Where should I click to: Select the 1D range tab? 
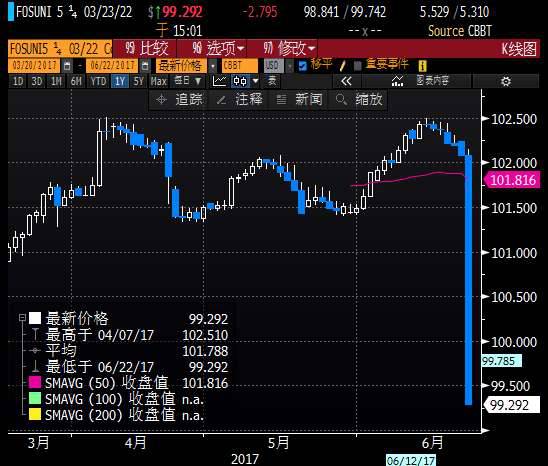(x=18, y=81)
